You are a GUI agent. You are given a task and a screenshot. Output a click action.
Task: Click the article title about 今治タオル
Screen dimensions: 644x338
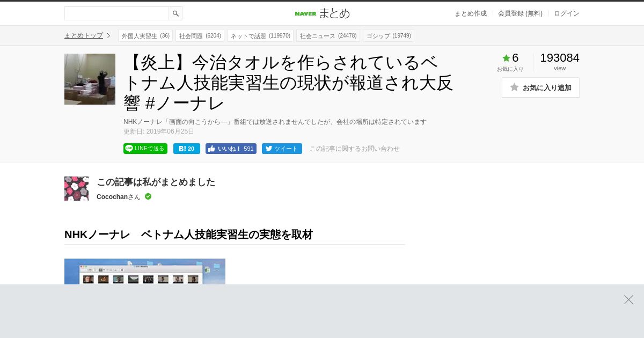[x=289, y=82]
